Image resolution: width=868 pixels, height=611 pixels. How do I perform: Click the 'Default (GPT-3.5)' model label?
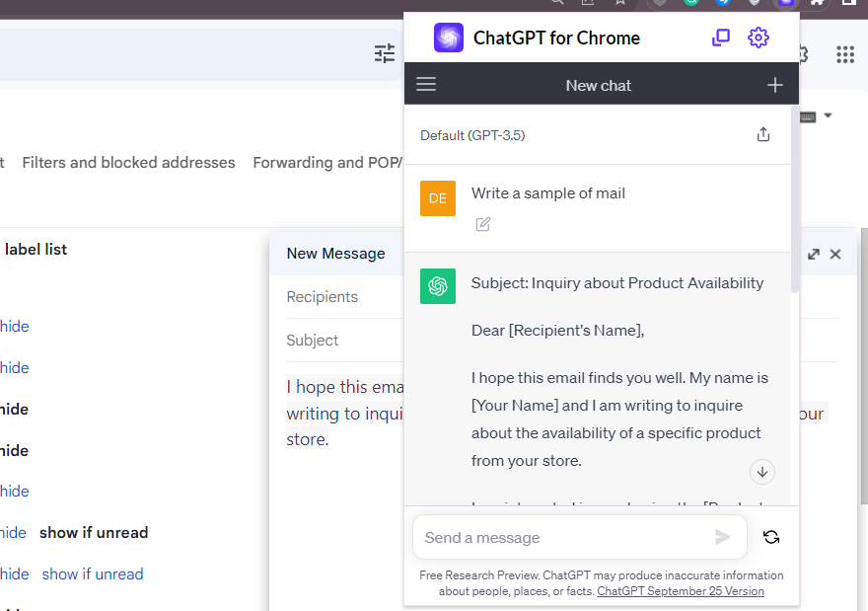tap(472, 135)
